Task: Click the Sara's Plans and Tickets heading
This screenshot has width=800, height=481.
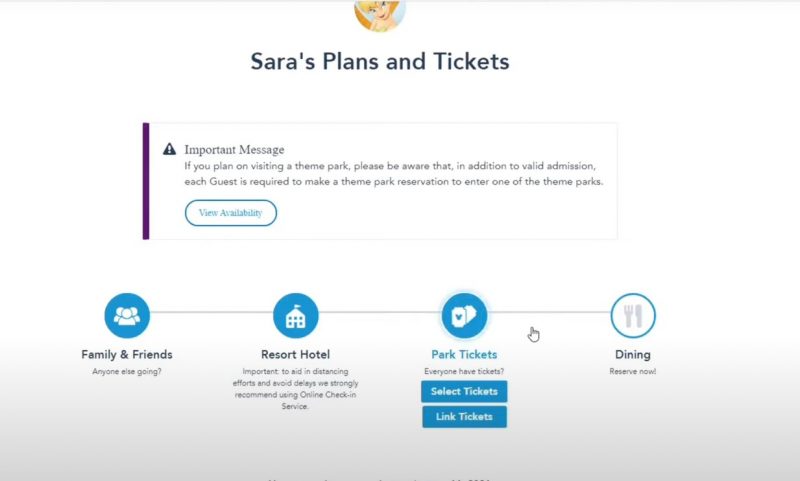Action: tap(380, 61)
